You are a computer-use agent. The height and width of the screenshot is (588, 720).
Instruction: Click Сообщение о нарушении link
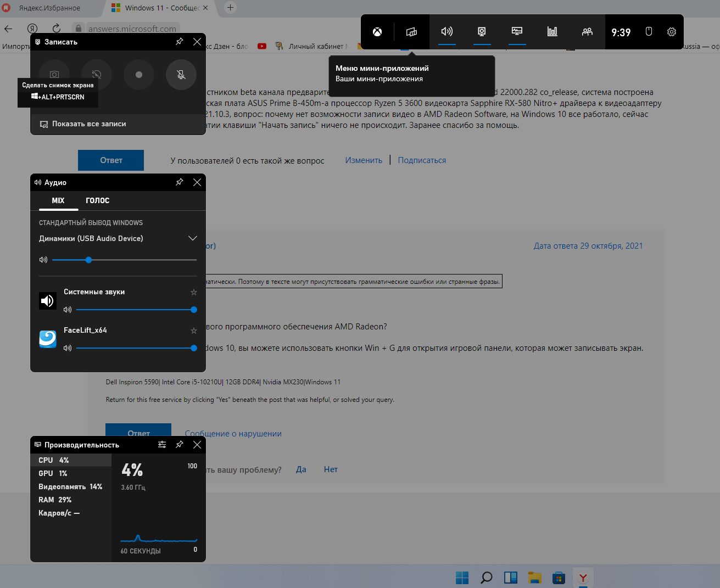click(233, 434)
